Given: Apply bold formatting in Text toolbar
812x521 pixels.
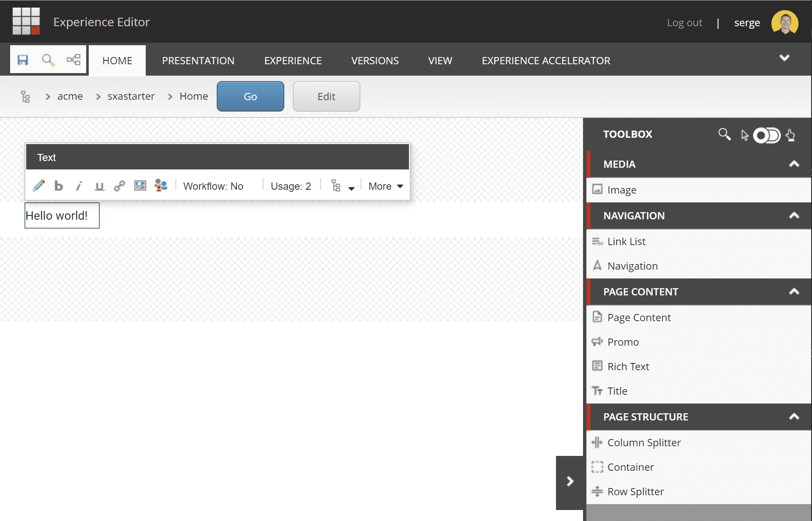Looking at the screenshot, I should [x=59, y=186].
